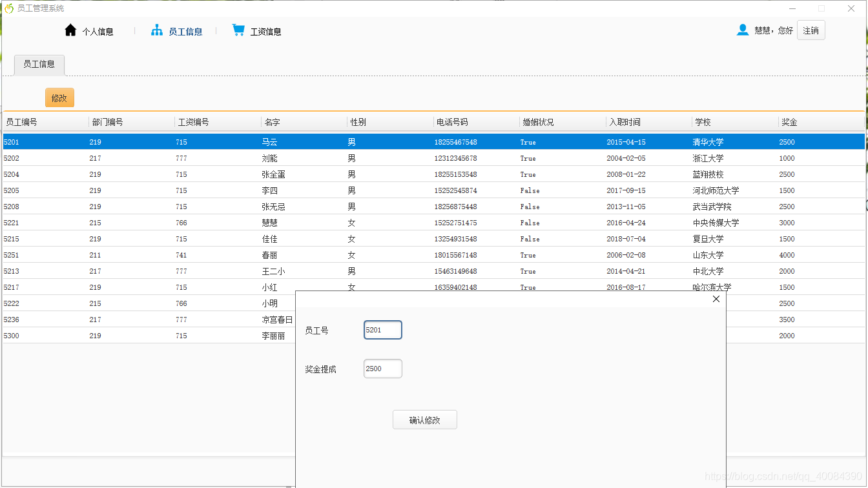868x488 pixels.
Task: Click the 性别 column header
Action: tap(390, 122)
